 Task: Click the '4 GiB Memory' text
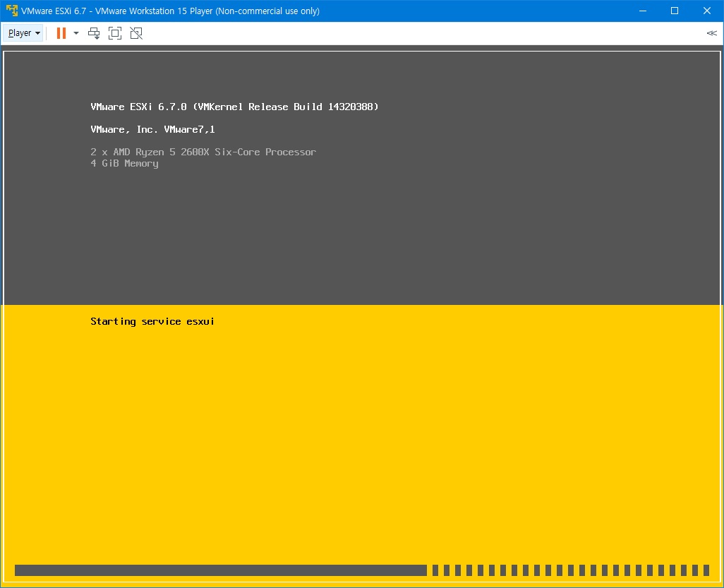124,164
